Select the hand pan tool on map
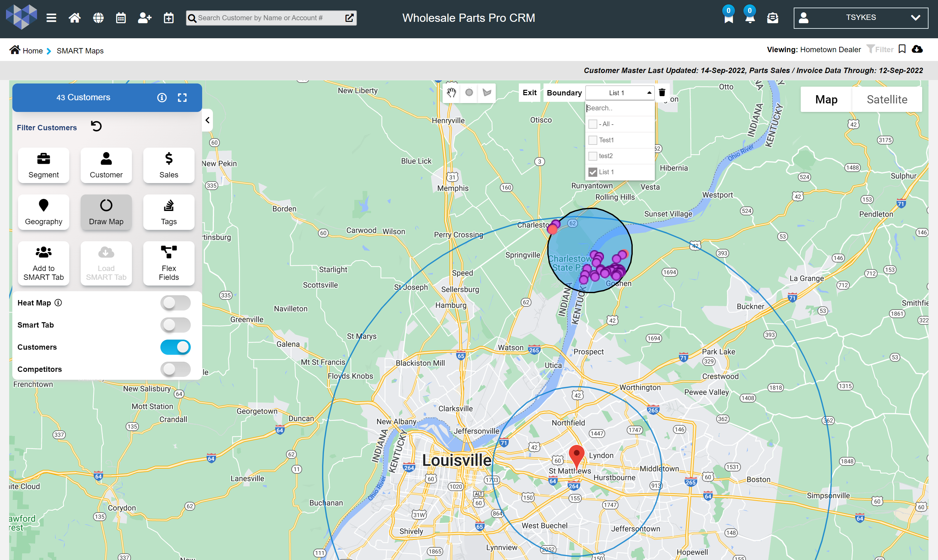 (x=451, y=92)
